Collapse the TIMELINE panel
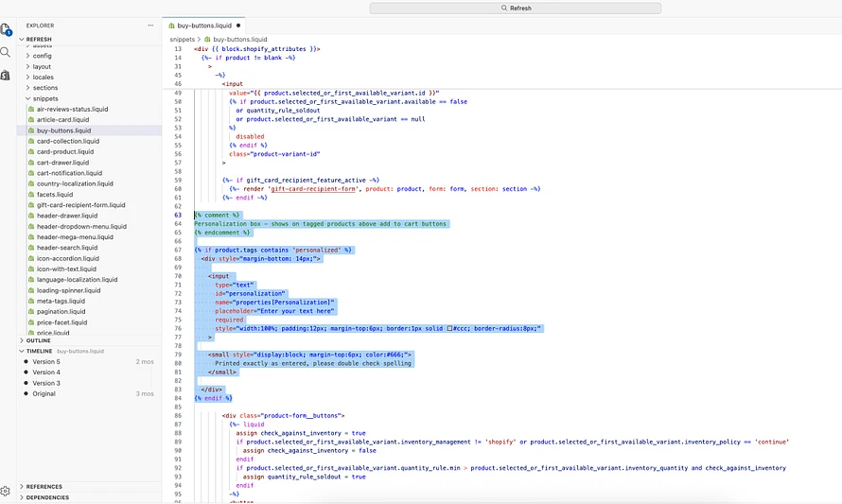 pyautogui.click(x=39, y=351)
